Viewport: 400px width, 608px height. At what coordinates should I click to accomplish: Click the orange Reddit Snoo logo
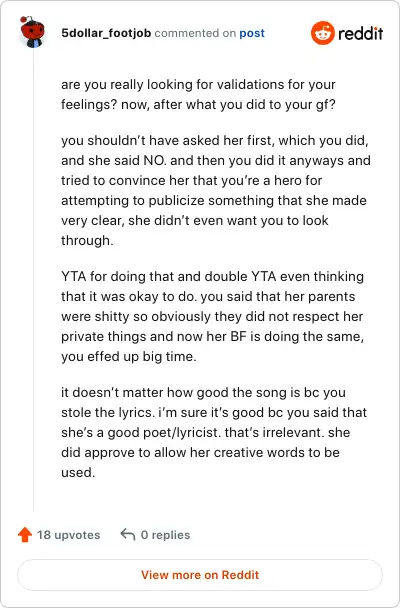[x=322, y=33]
